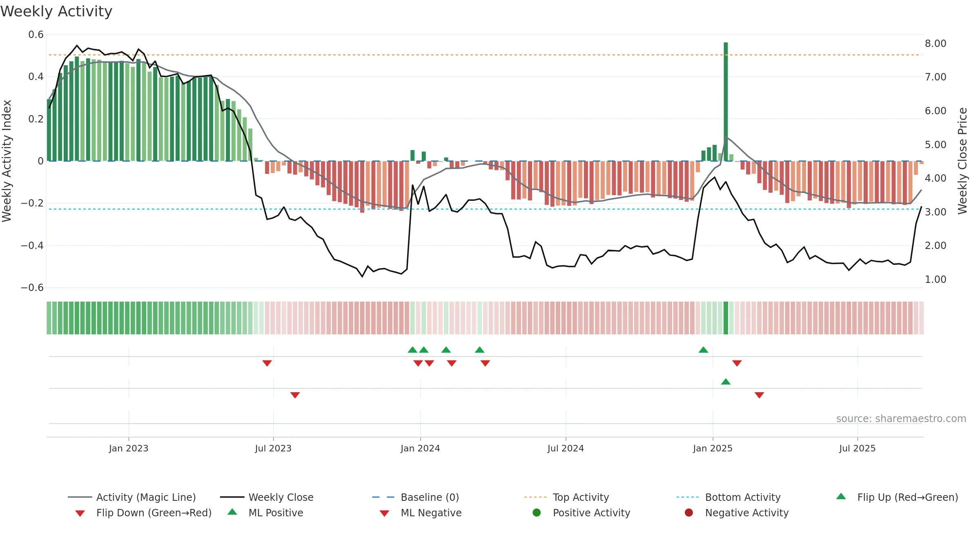Click the 1.00 price axis value

pos(935,279)
